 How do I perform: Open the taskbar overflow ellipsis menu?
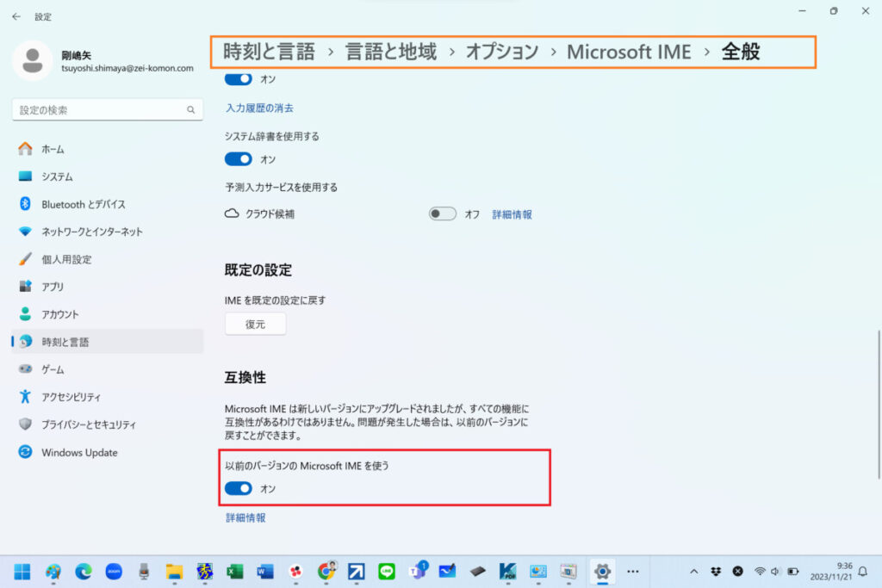[x=633, y=572]
